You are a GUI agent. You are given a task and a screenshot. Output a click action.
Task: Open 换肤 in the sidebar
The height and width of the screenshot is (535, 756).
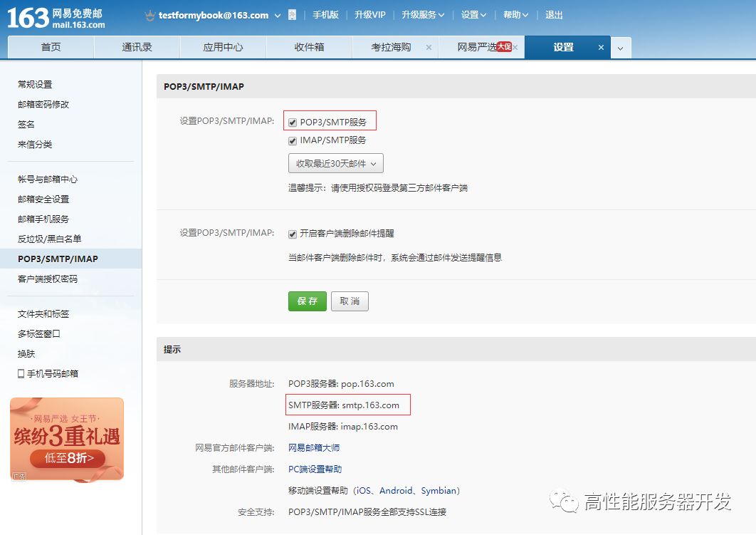click(x=26, y=353)
